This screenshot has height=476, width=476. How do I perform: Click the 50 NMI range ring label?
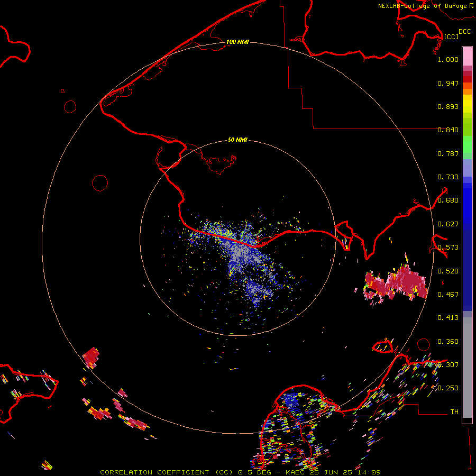click(x=237, y=140)
